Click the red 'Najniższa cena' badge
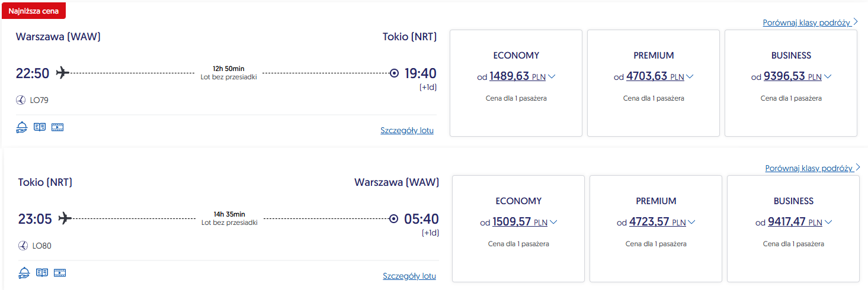 pyautogui.click(x=34, y=11)
